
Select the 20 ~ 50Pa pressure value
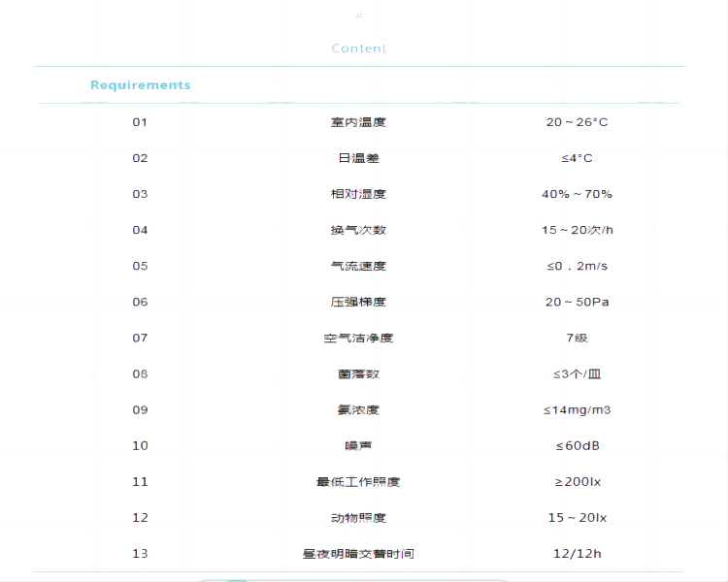pyautogui.click(x=577, y=302)
